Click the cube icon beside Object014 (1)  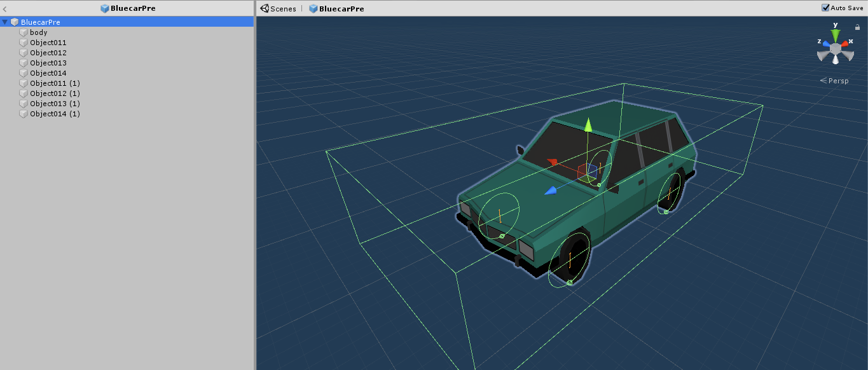point(24,114)
